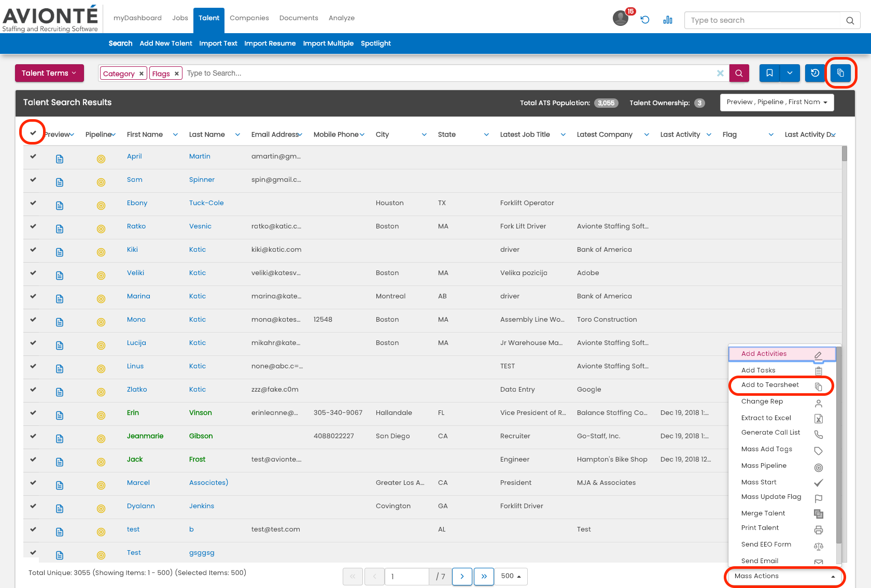The image size is (871, 588).
Task: Clear search filters using the X icon
Action: [x=720, y=73]
